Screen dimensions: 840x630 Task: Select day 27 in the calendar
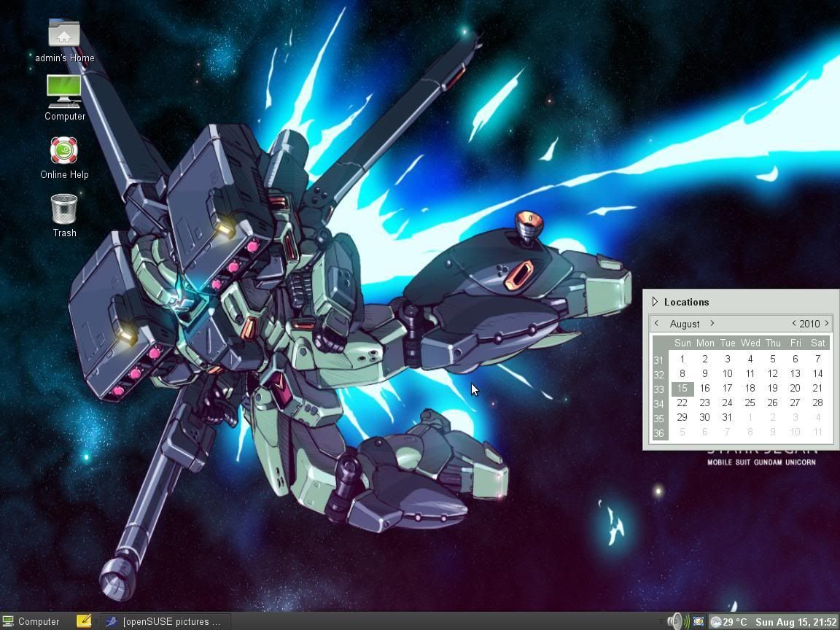click(x=795, y=402)
